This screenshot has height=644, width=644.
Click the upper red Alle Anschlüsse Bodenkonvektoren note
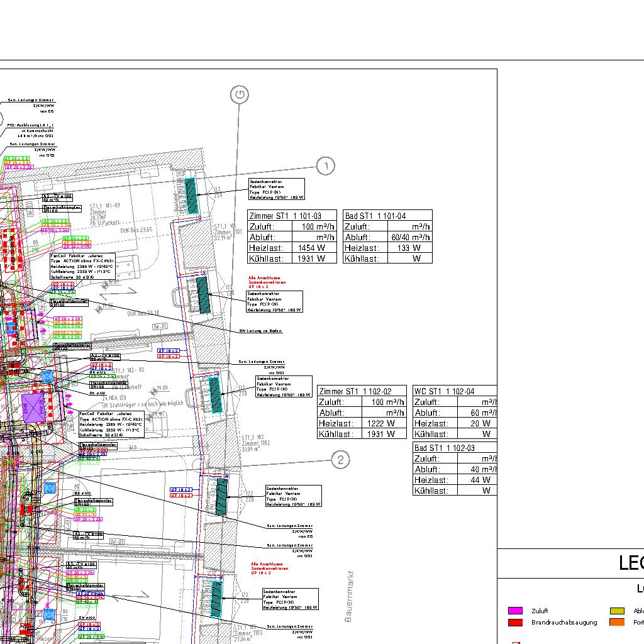[264, 281]
